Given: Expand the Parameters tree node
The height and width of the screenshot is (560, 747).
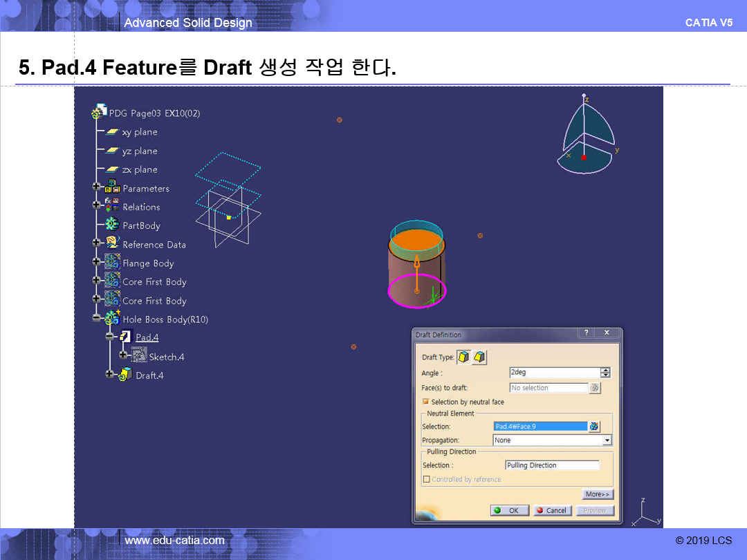Looking at the screenshot, I should [x=96, y=188].
